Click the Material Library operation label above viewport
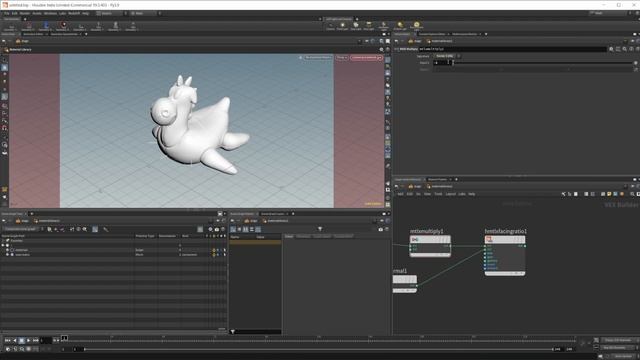Viewport: 640px width, 360px height. coord(20,49)
